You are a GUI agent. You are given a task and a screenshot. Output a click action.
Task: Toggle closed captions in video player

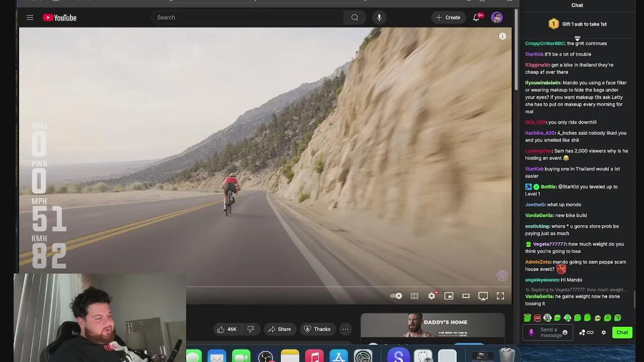point(414,296)
